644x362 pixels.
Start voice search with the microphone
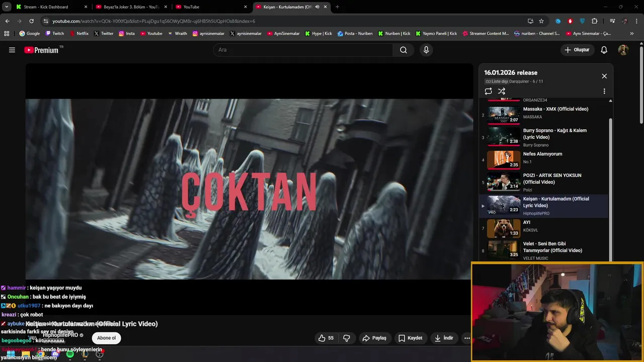(x=426, y=50)
